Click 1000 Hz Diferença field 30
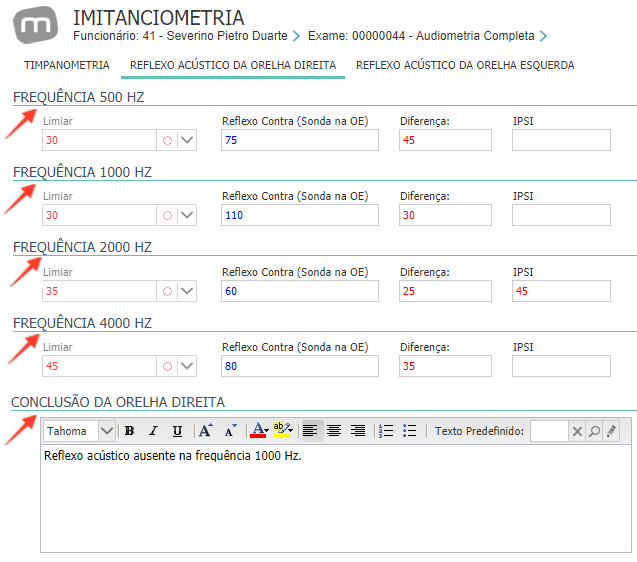 click(445, 215)
